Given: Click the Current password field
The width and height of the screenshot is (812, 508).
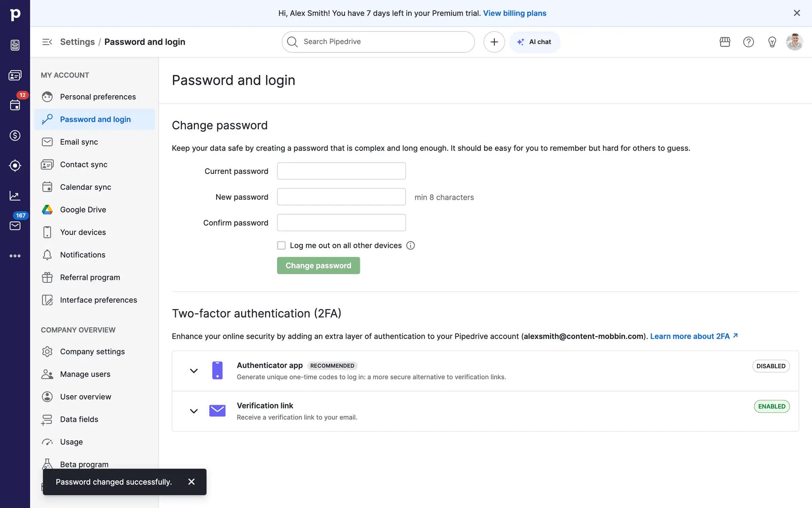Looking at the screenshot, I should (341, 171).
